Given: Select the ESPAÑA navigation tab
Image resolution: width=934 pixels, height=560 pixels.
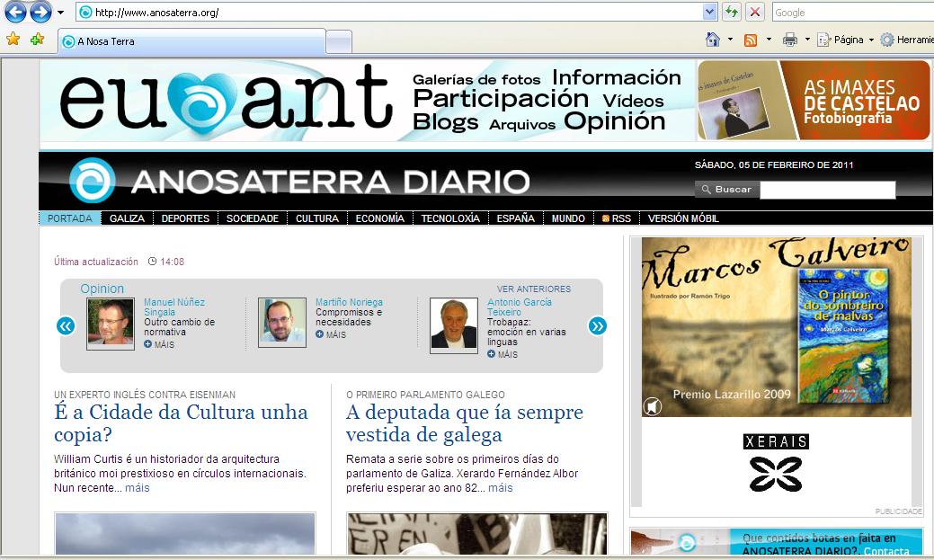Looking at the screenshot, I should point(516,218).
